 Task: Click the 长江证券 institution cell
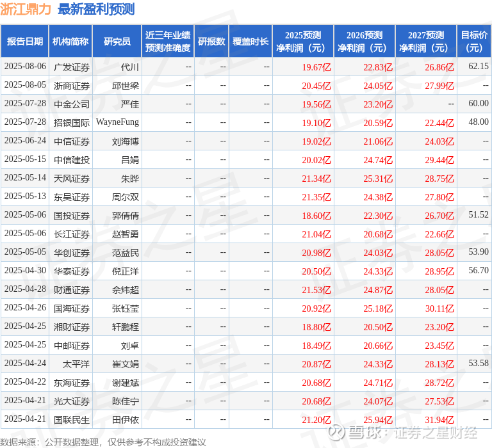pyautogui.click(x=72, y=234)
